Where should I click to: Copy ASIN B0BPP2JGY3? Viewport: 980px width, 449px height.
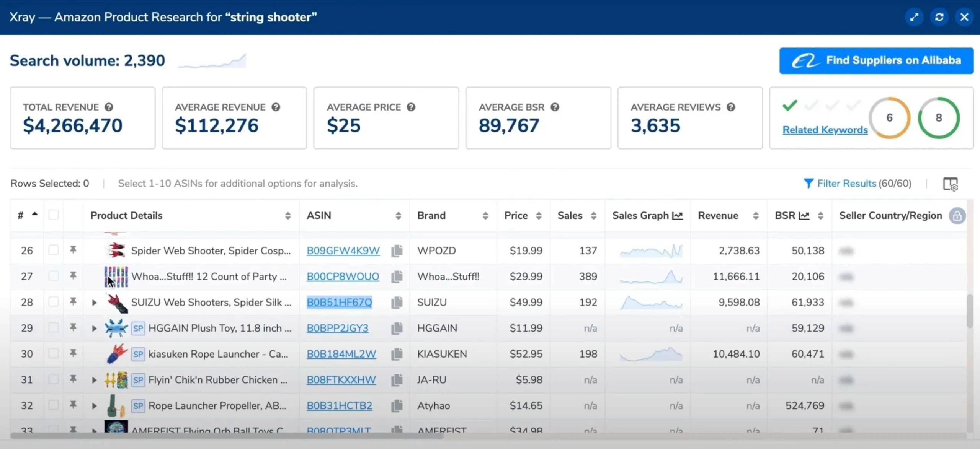click(397, 328)
